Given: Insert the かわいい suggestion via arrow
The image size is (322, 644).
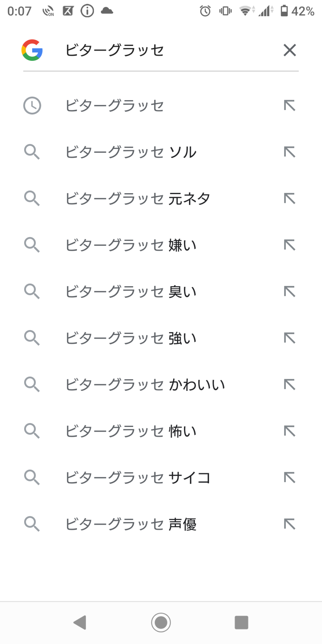Looking at the screenshot, I should (x=289, y=384).
